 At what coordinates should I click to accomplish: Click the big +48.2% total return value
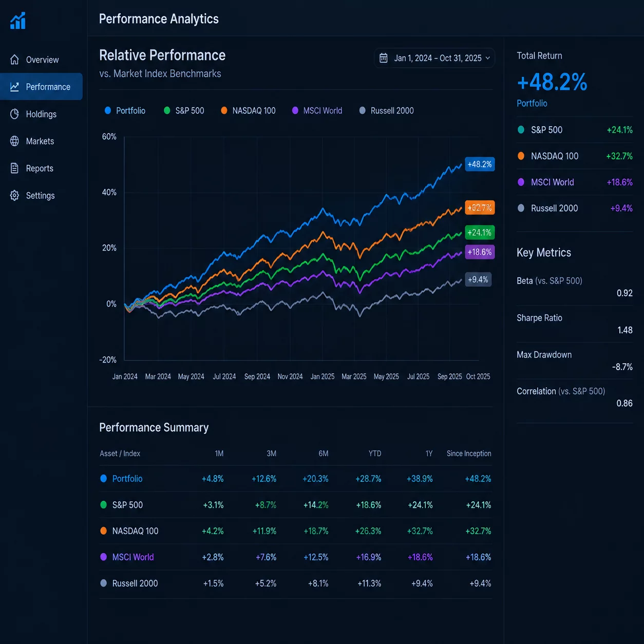(552, 82)
